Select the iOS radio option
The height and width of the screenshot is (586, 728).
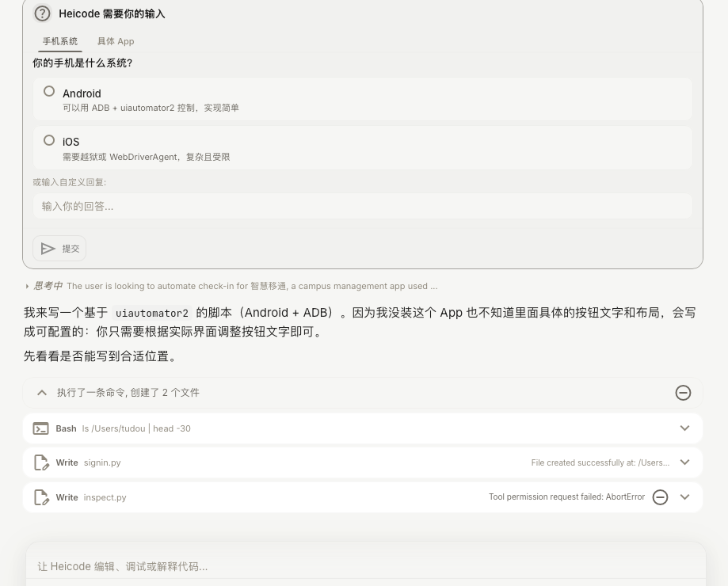pos(49,140)
